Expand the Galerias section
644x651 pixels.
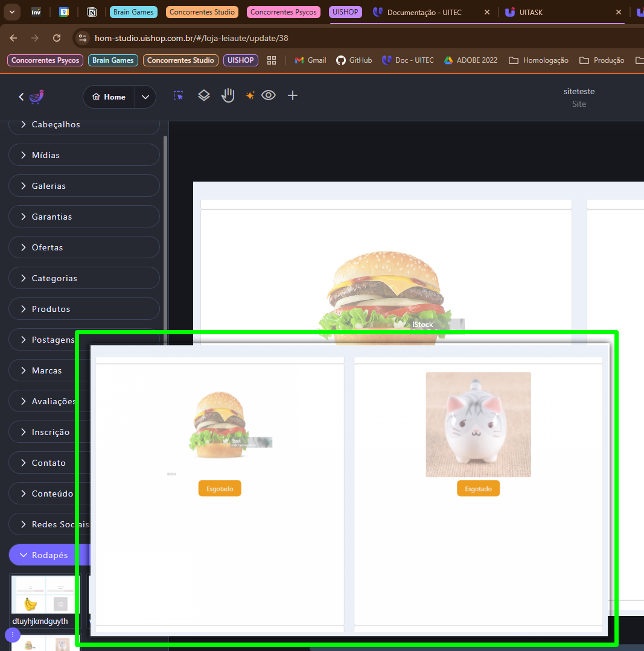pos(84,186)
